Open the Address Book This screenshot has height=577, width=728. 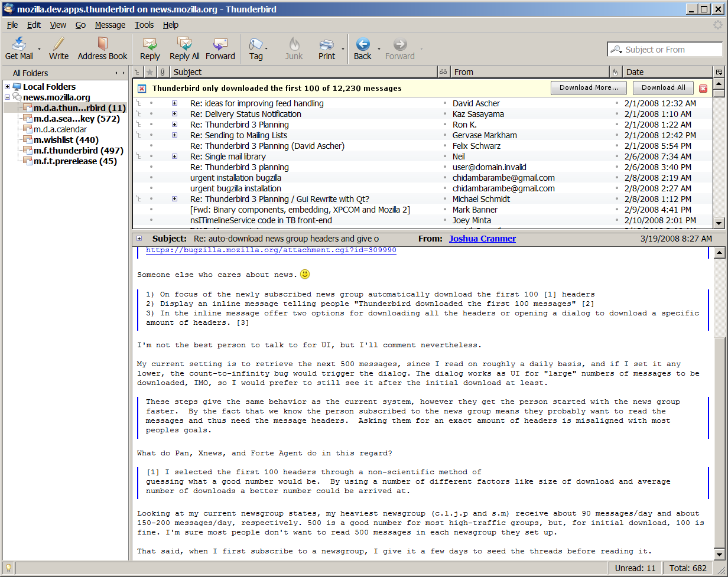coord(102,45)
